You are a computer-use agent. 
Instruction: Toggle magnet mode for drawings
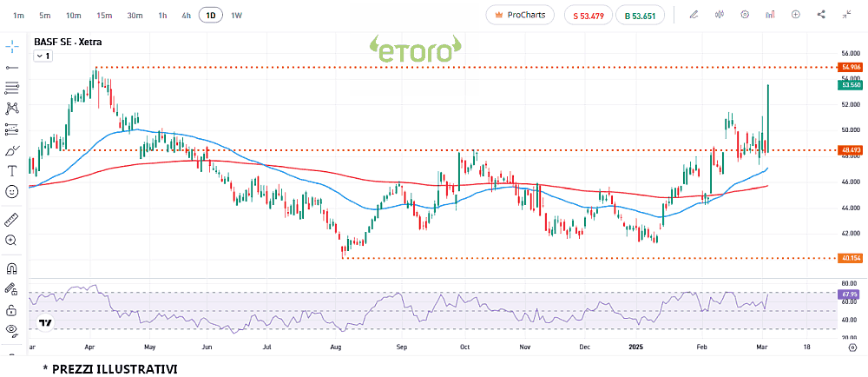coord(11,268)
